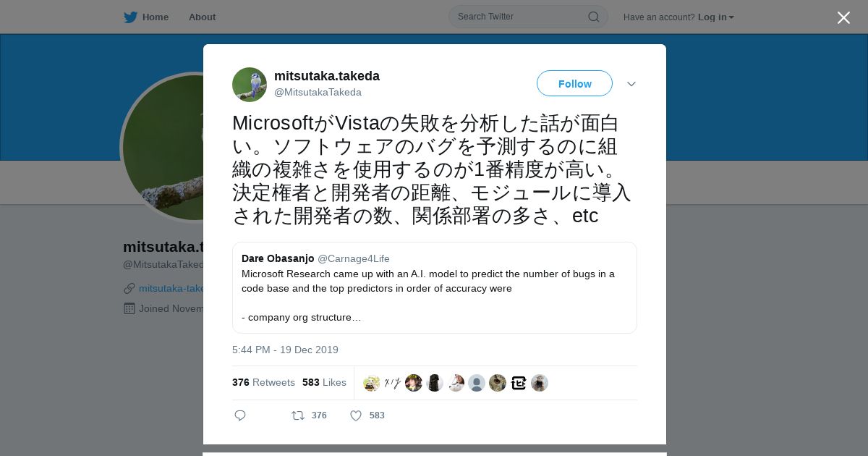Screen dimensions: 868x456
Task: Open quoted Dare Obasanjo tweet card
Action: coord(434,287)
